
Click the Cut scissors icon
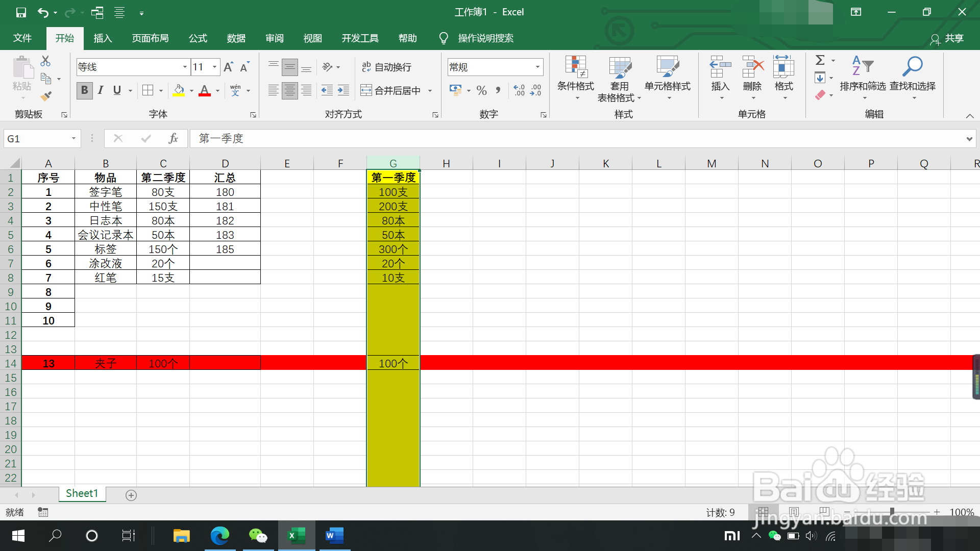tap(45, 61)
